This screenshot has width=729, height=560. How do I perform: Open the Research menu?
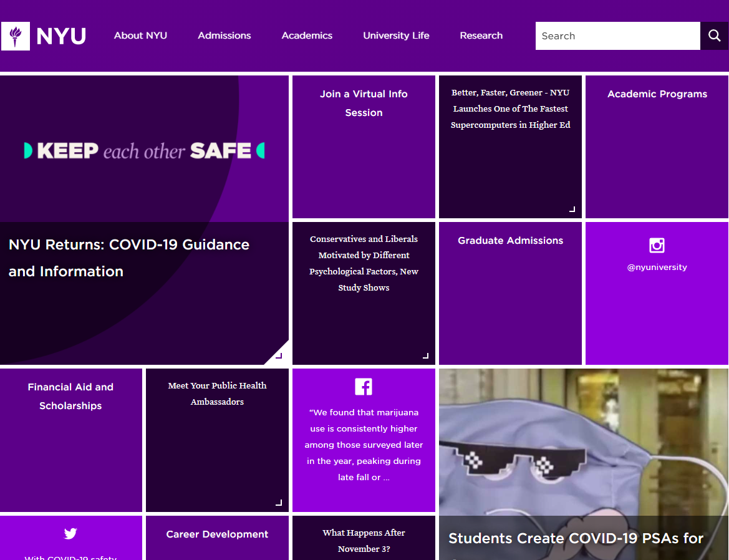481,36
